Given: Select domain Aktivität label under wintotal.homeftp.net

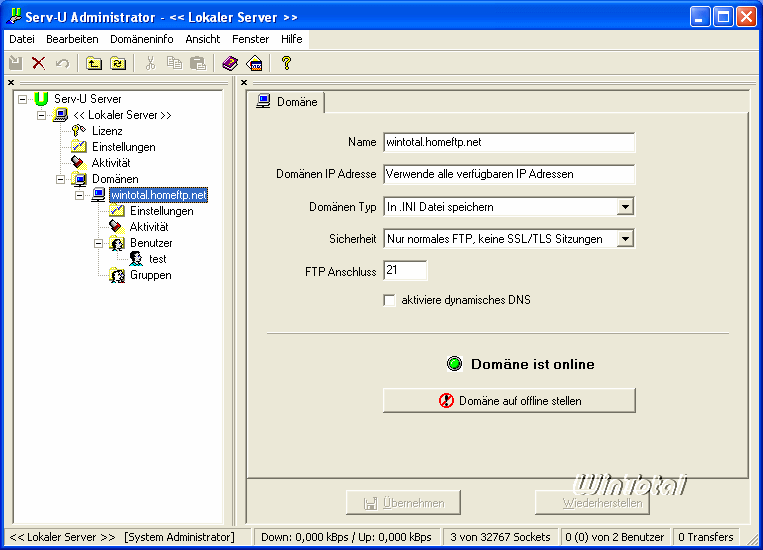Looking at the screenshot, I should (149, 227).
